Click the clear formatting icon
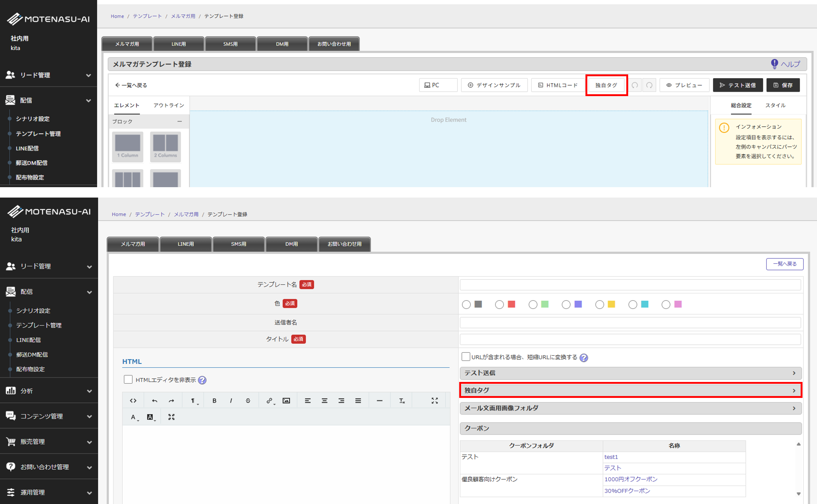Screen dimensions: 817x504 (402, 401)
